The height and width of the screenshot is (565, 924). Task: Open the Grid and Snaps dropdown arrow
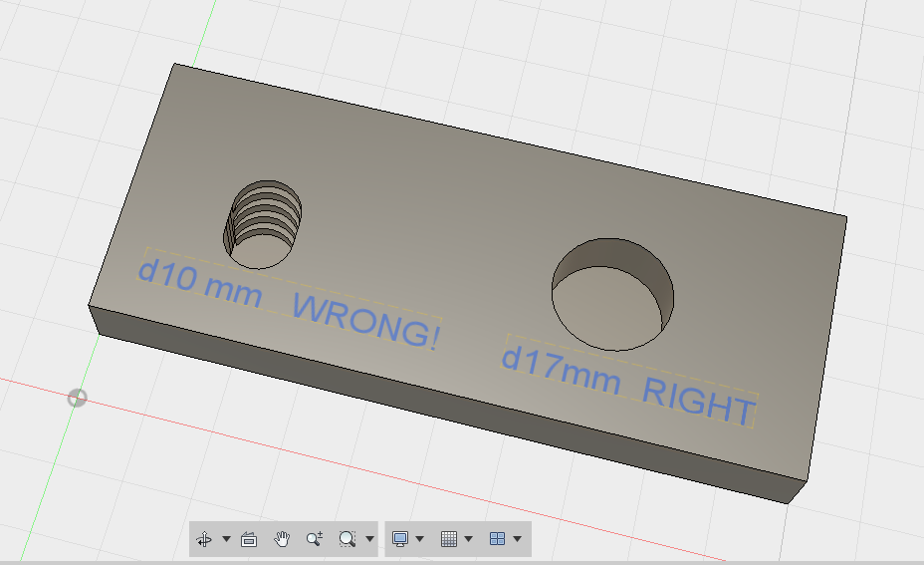tap(468, 539)
